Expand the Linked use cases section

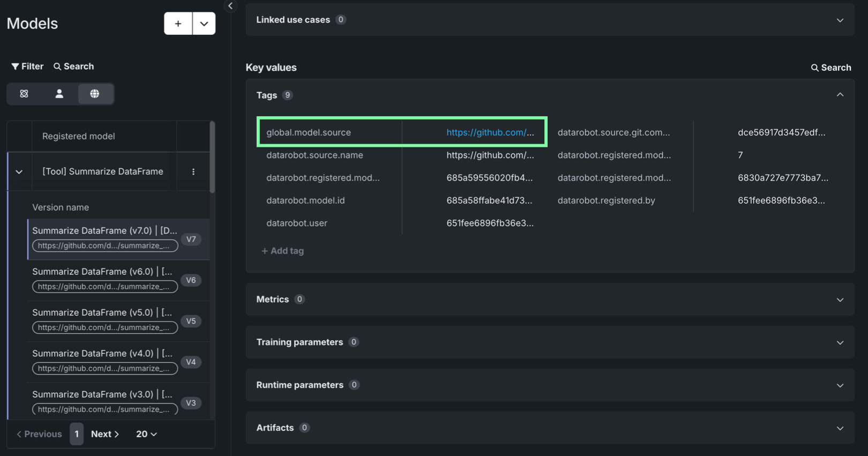(840, 20)
